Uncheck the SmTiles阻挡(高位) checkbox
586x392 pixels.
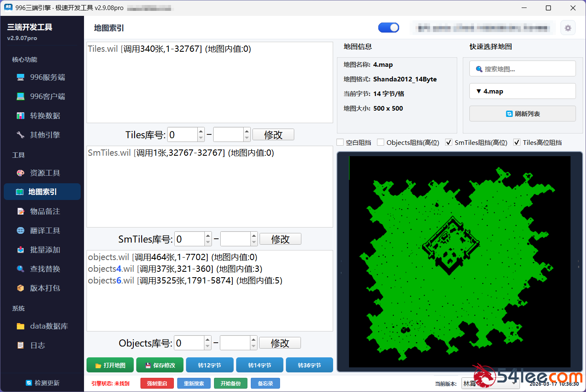(448, 142)
